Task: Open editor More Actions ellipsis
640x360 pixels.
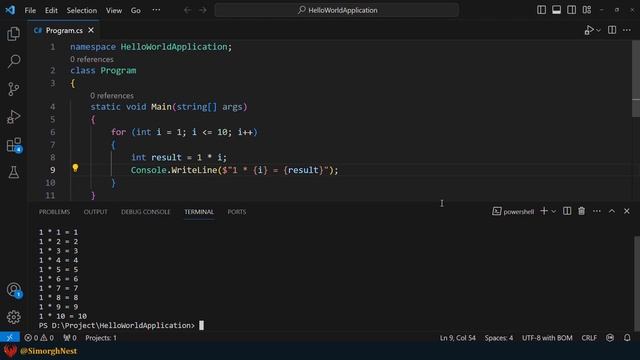Action: [x=627, y=30]
